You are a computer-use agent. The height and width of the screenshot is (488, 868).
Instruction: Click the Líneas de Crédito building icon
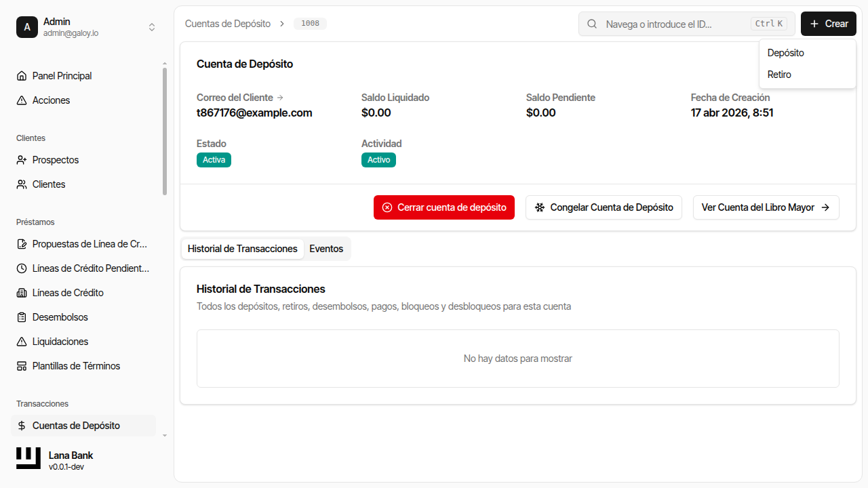tap(22, 293)
